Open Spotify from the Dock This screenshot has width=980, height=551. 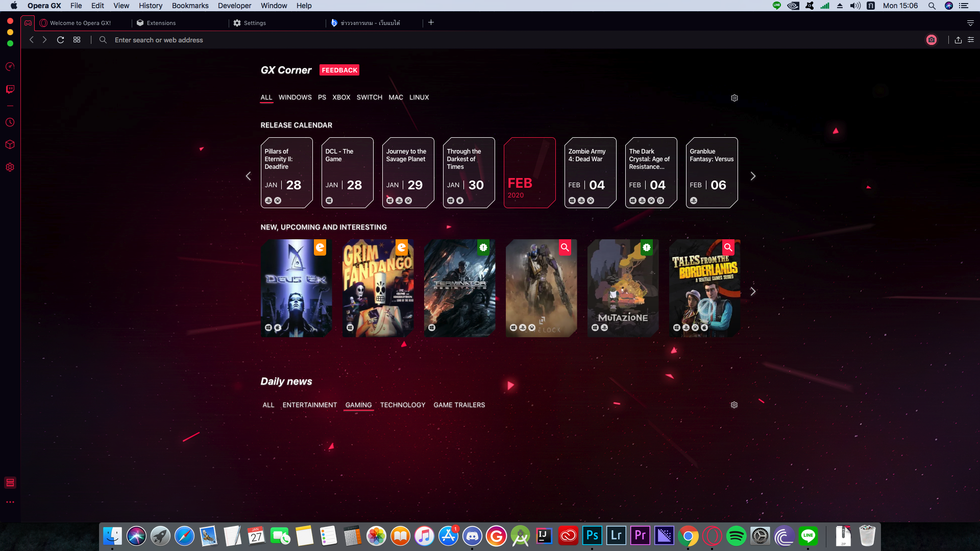point(736,536)
